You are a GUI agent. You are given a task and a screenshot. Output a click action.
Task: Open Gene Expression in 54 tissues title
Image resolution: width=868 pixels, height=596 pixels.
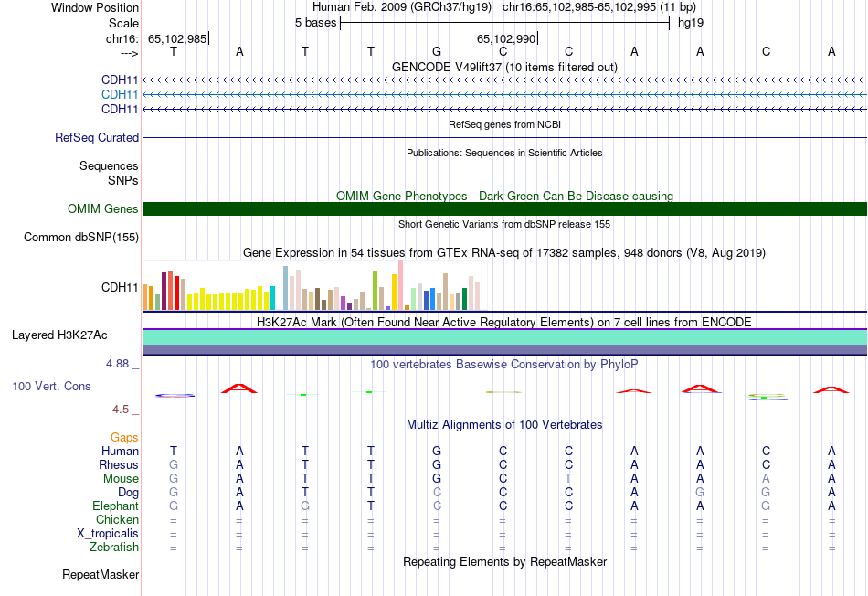pyautogui.click(x=504, y=253)
